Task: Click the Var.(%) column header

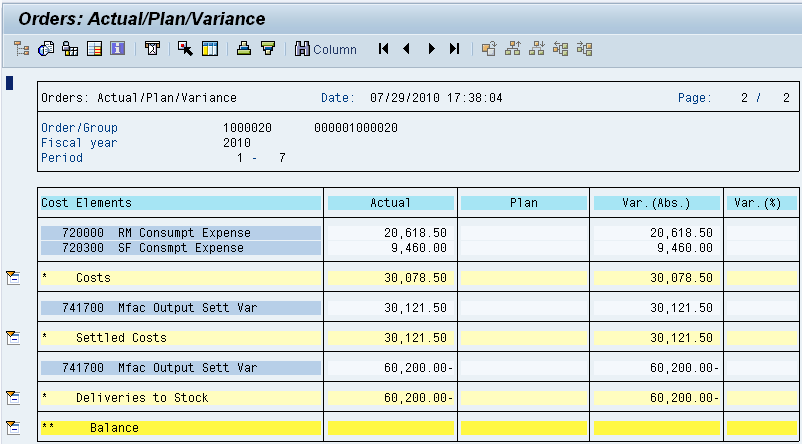Action: [x=762, y=203]
